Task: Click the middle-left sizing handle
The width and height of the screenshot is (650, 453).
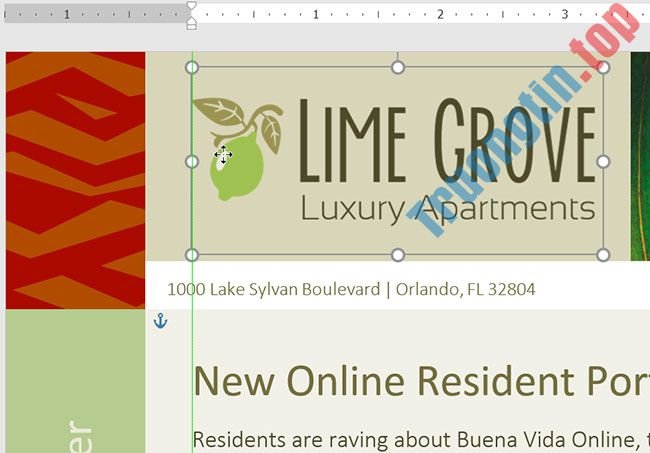Action: coord(192,161)
